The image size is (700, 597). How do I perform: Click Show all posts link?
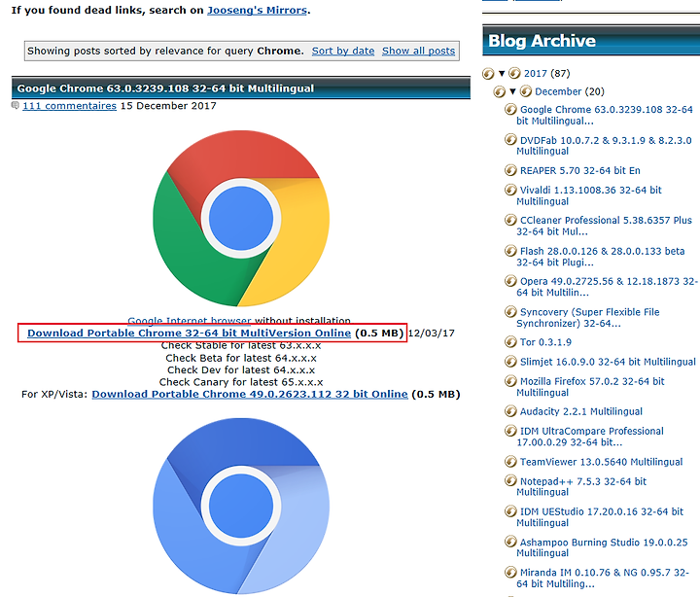(418, 51)
